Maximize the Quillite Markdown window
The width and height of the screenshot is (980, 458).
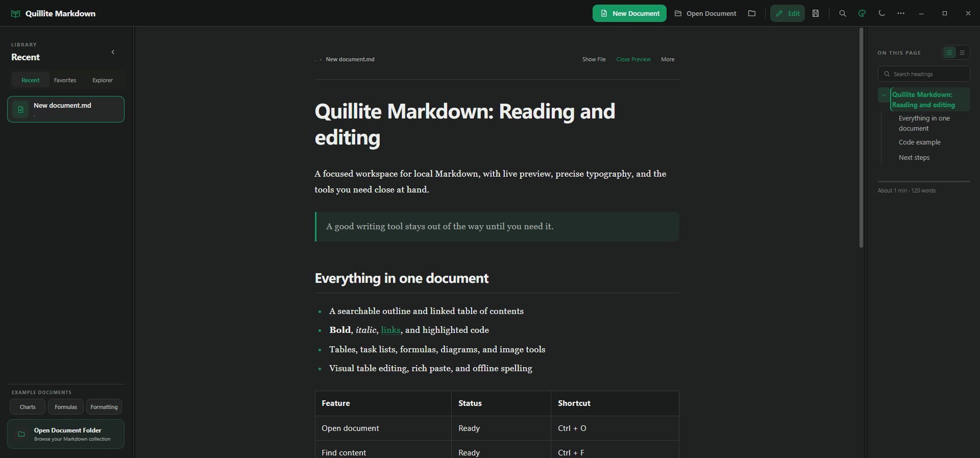click(x=945, y=13)
